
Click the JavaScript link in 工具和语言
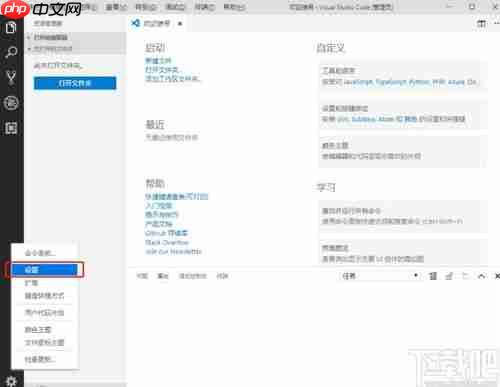[358, 82]
